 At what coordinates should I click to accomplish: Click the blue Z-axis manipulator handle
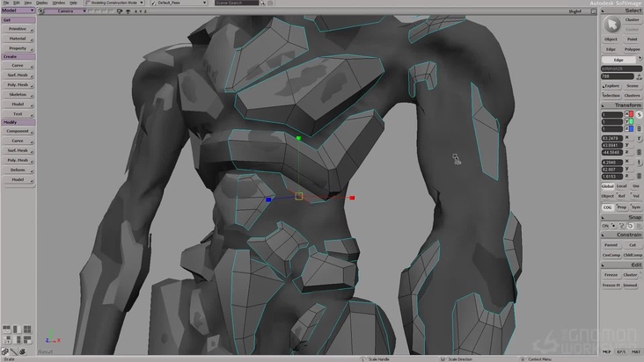coord(268,199)
